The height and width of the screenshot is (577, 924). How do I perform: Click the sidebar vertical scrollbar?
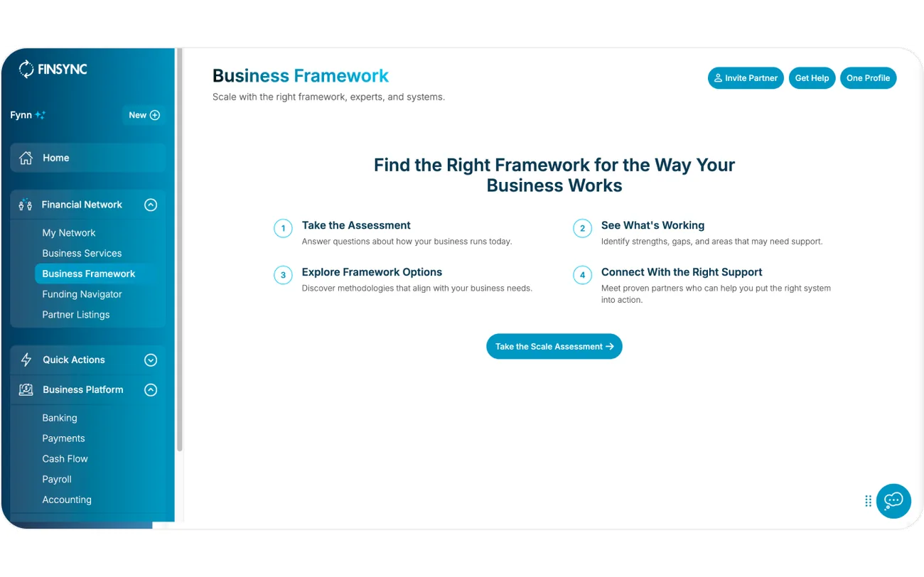pos(180,249)
